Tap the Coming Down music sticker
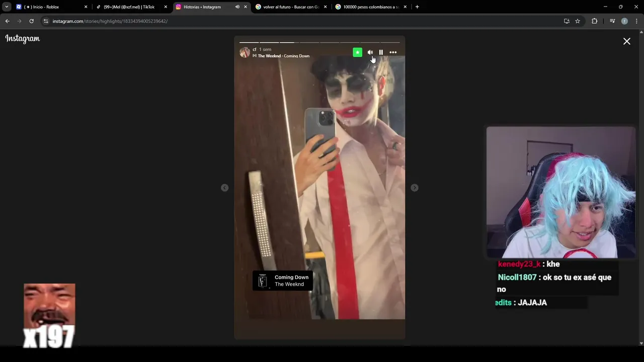Viewport: 644px width, 362px height. coord(283,281)
